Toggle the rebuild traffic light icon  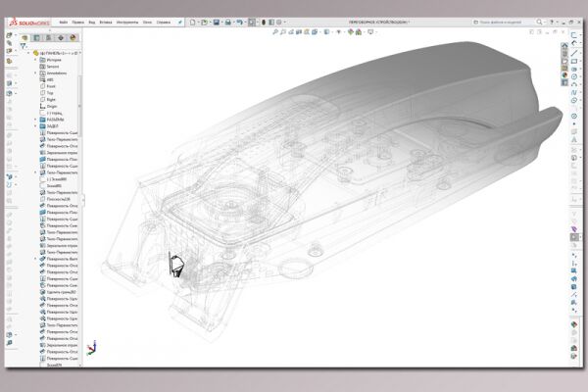click(264, 23)
